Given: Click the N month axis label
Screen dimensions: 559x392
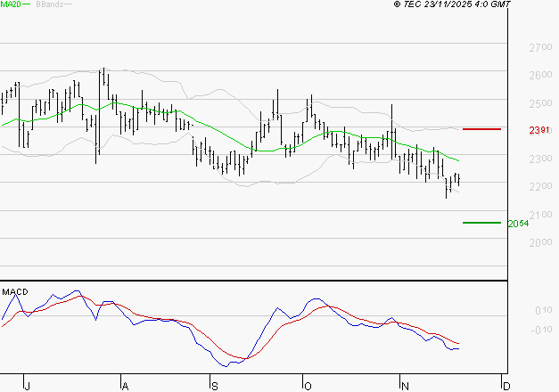Looking at the screenshot, I should 405,386.
